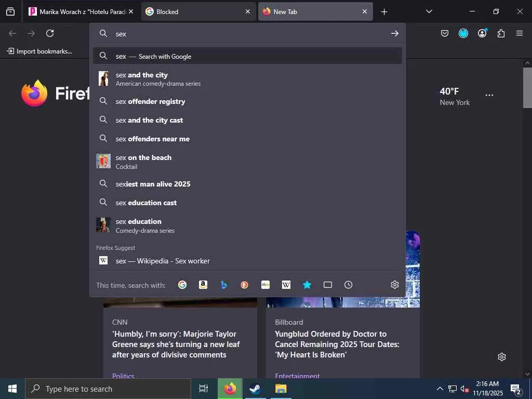Switch to the Blocked tab
This screenshot has height=399, width=532.
[x=198, y=11]
